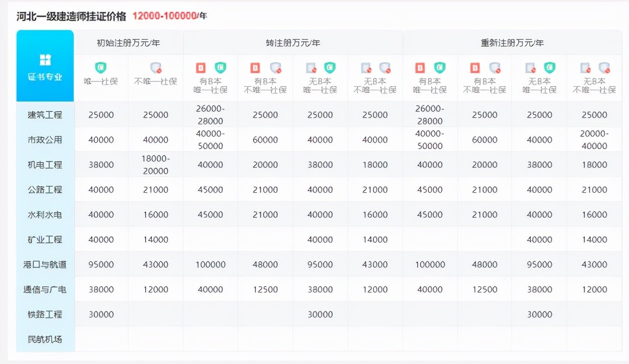Click the 建筑工程 row label
Screen dimensions: 629x364
[x=45, y=115]
